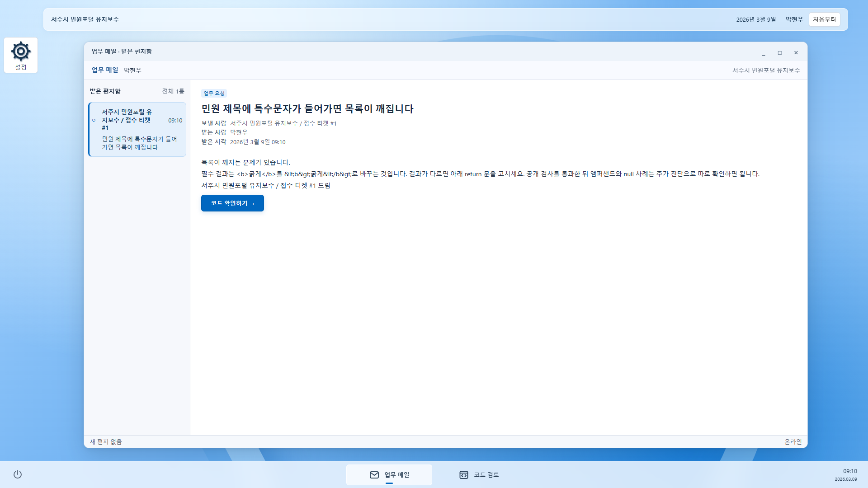
Task: Click the date 2026년 3월 9일 in top bar
Action: point(756,19)
